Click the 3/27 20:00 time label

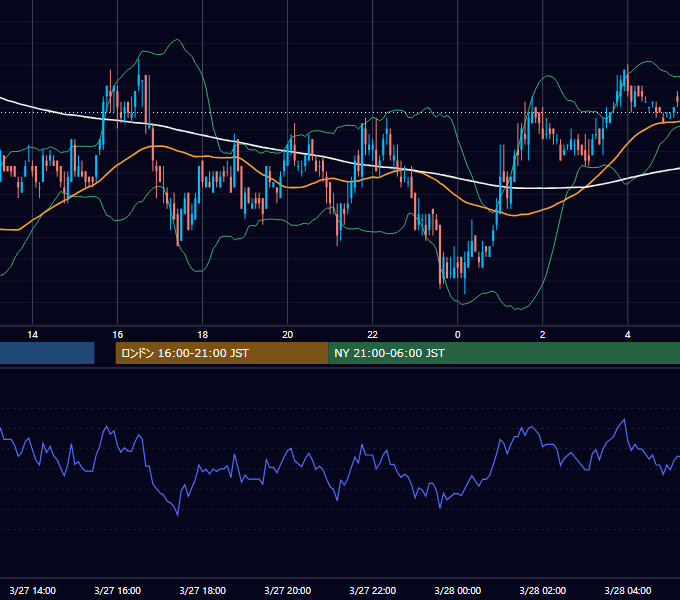[288, 590]
